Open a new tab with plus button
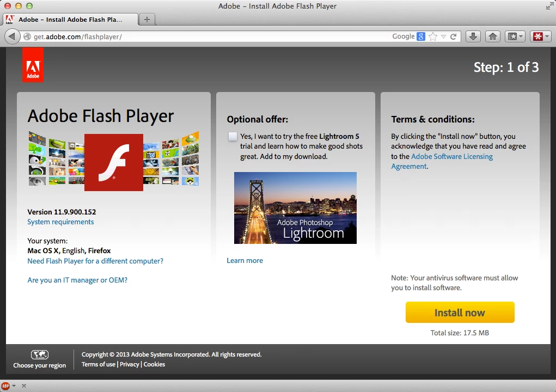This screenshot has width=556, height=392. click(x=147, y=20)
